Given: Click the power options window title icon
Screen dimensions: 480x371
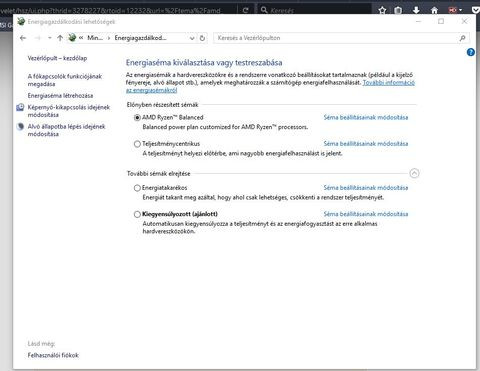Looking at the screenshot, I should (21, 21).
